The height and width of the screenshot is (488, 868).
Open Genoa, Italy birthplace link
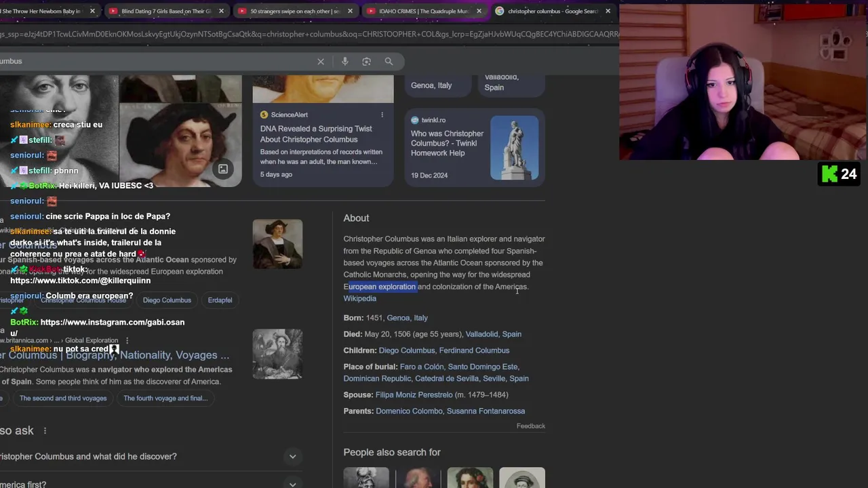(407, 318)
